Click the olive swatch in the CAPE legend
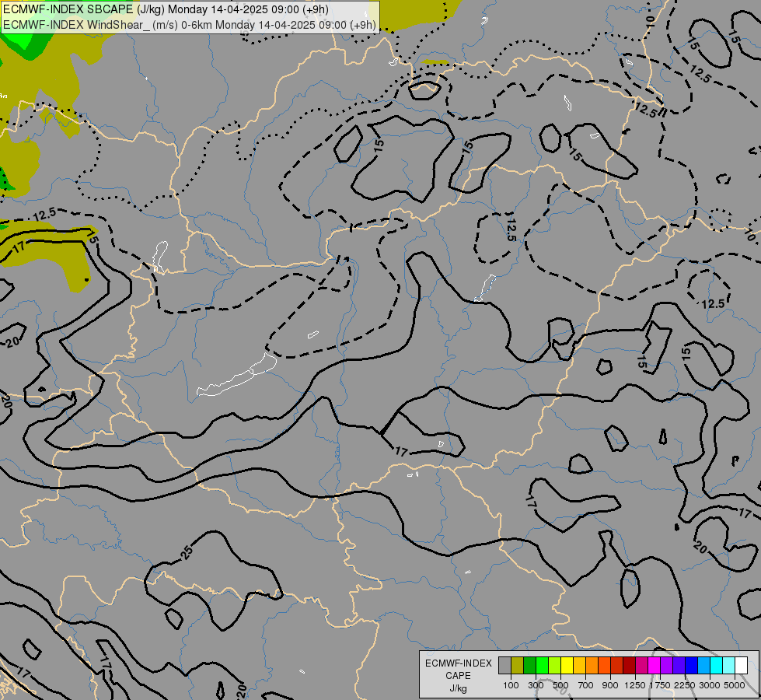 coord(518,665)
